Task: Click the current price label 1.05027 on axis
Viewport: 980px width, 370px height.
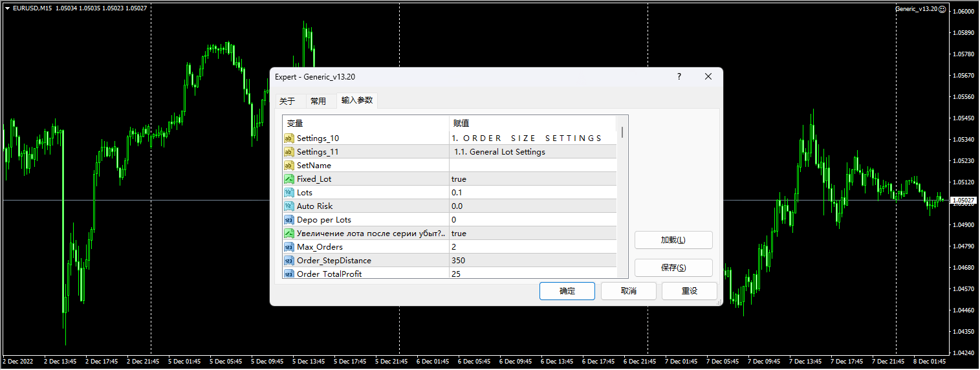Action: 963,200
